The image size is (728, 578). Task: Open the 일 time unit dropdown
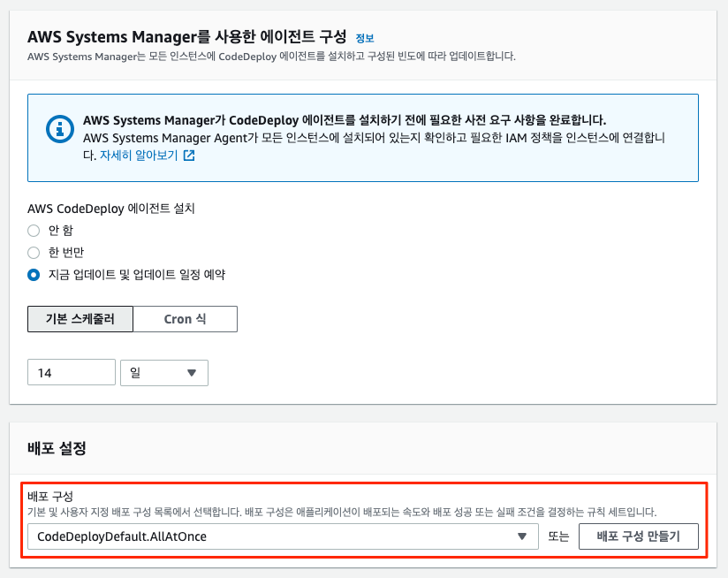click(164, 372)
